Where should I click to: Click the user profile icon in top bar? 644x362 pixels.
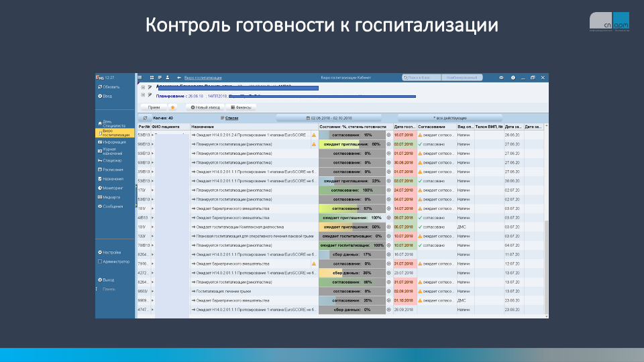pos(168,78)
